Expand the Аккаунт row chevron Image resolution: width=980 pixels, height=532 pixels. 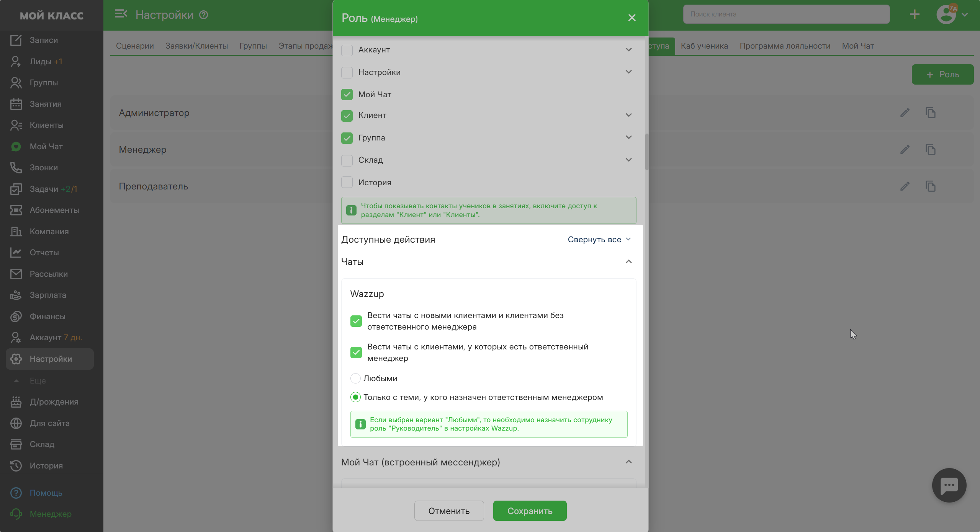coord(628,49)
